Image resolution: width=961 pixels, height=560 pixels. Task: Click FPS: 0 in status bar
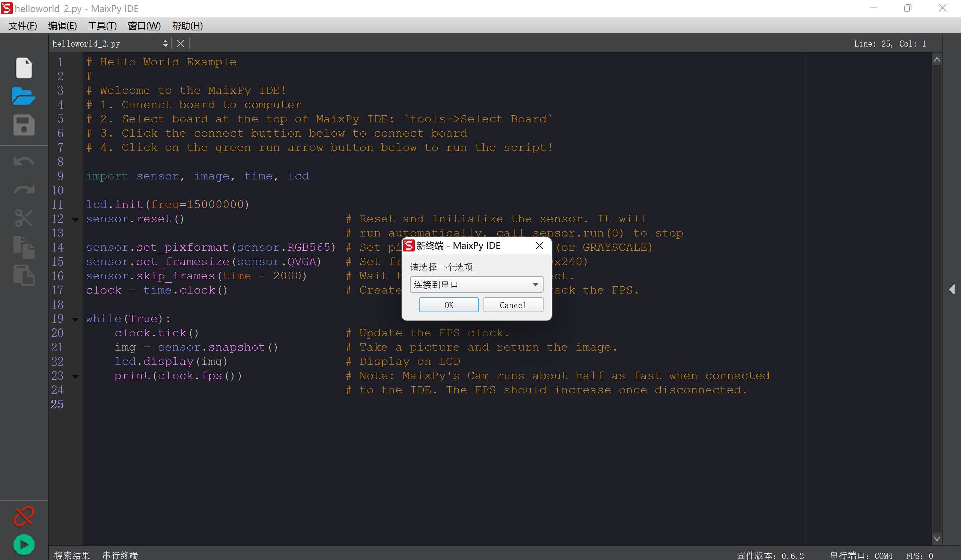click(x=919, y=555)
